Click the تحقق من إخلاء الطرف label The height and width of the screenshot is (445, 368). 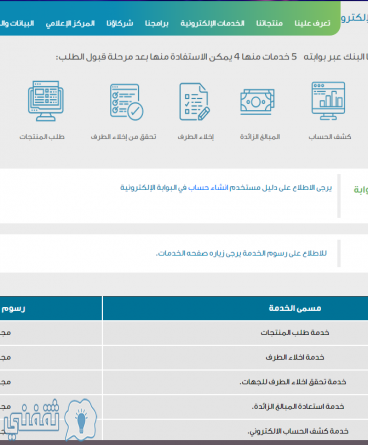click(123, 137)
